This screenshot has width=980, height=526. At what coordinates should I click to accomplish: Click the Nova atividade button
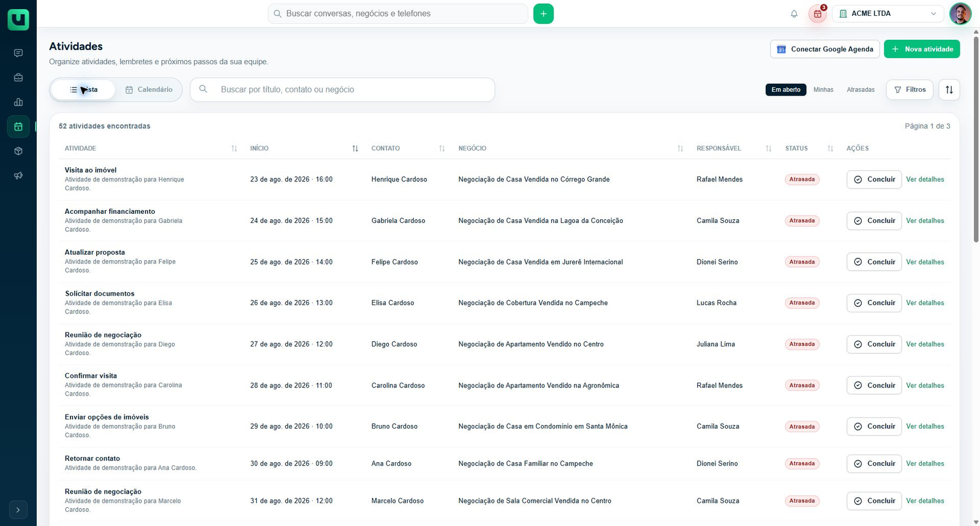point(922,49)
